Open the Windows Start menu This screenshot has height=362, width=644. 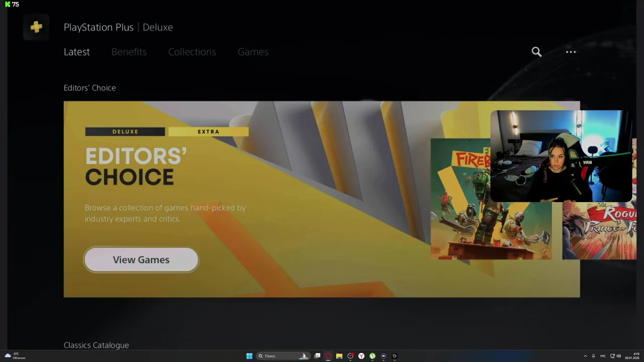pyautogui.click(x=249, y=356)
